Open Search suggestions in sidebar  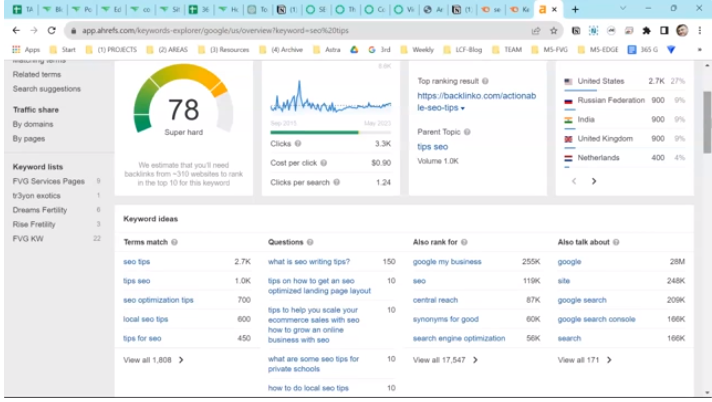pos(47,89)
